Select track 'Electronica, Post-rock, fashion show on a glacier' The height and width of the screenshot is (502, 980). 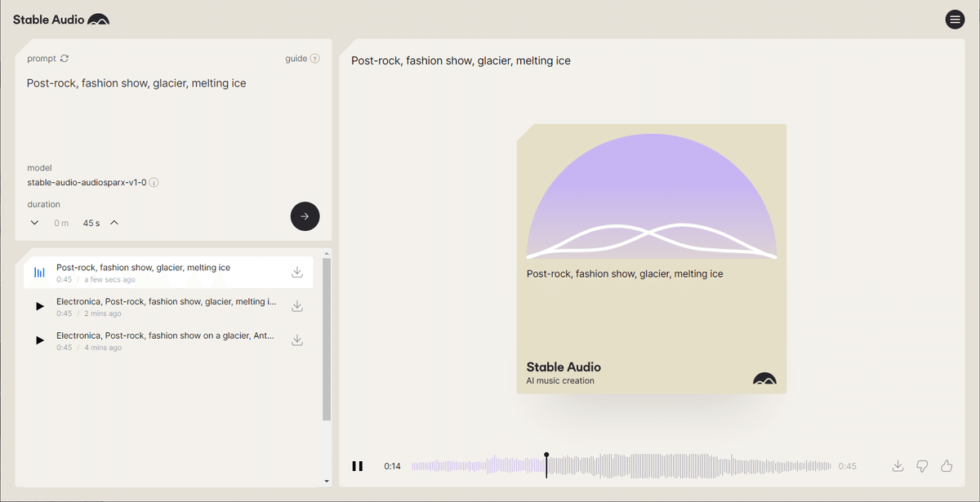coord(168,340)
